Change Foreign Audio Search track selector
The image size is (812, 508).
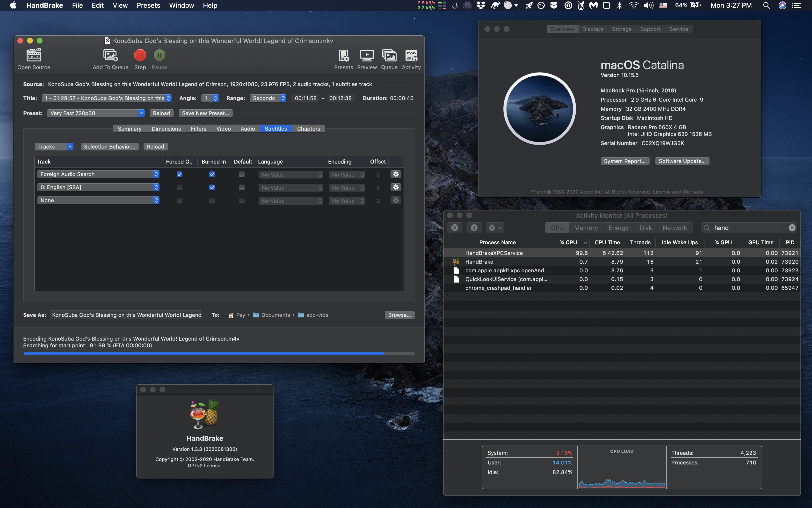(x=98, y=174)
